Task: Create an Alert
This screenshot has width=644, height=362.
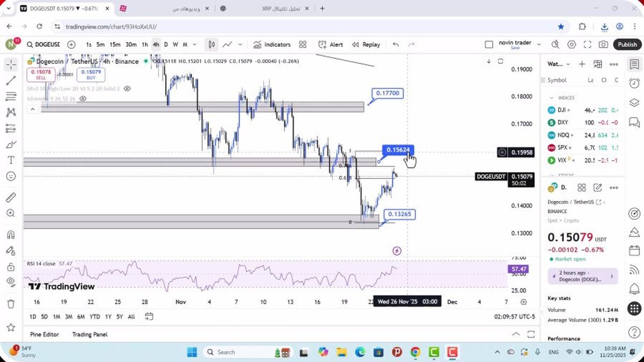Action: pyautogui.click(x=331, y=45)
